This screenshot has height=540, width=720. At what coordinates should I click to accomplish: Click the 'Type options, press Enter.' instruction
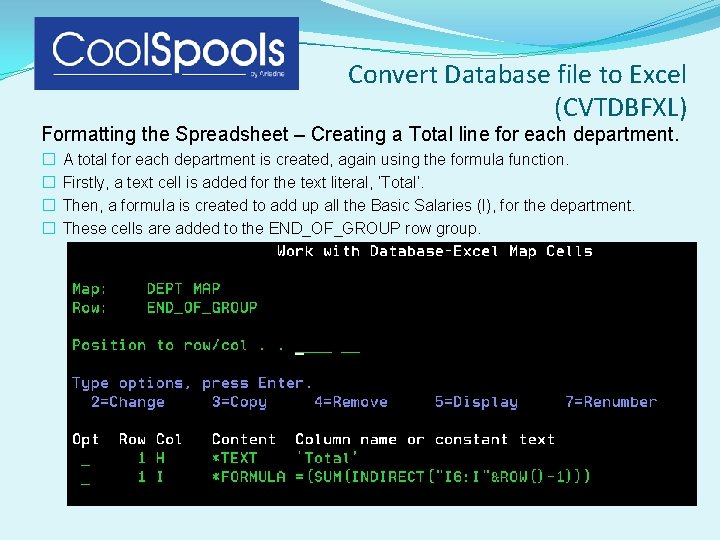coord(192,383)
